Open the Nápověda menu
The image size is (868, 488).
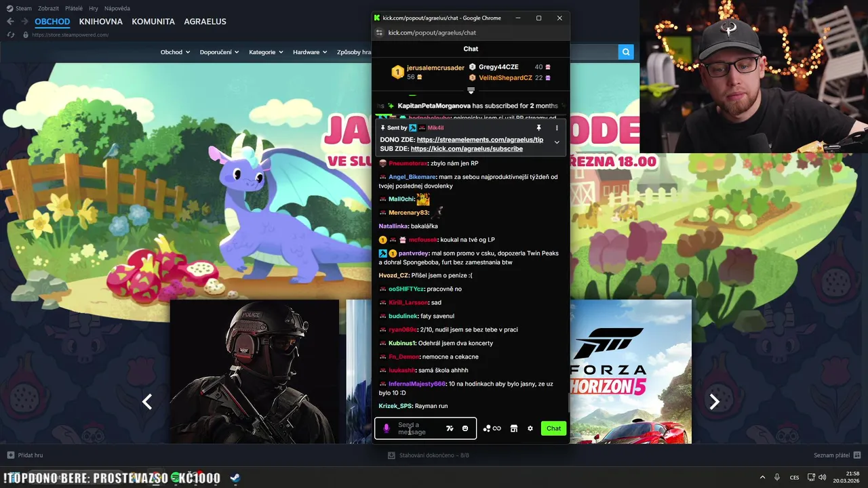pos(117,8)
